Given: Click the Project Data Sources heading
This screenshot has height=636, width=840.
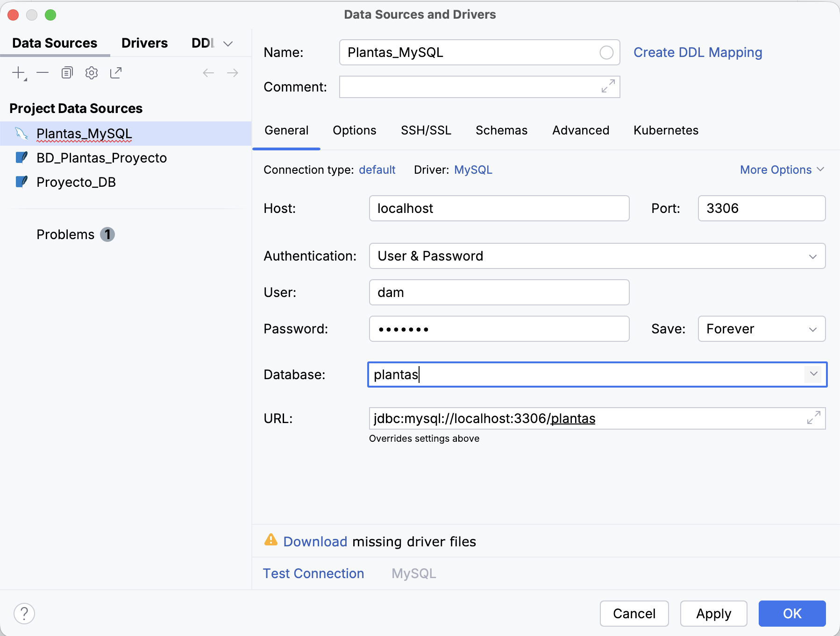Looking at the screenshot, I should coord(76,108).
